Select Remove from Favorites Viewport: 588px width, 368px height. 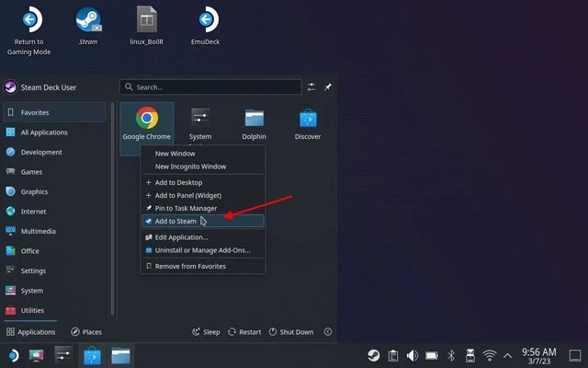pyautogui.click(x=203, y=266)
